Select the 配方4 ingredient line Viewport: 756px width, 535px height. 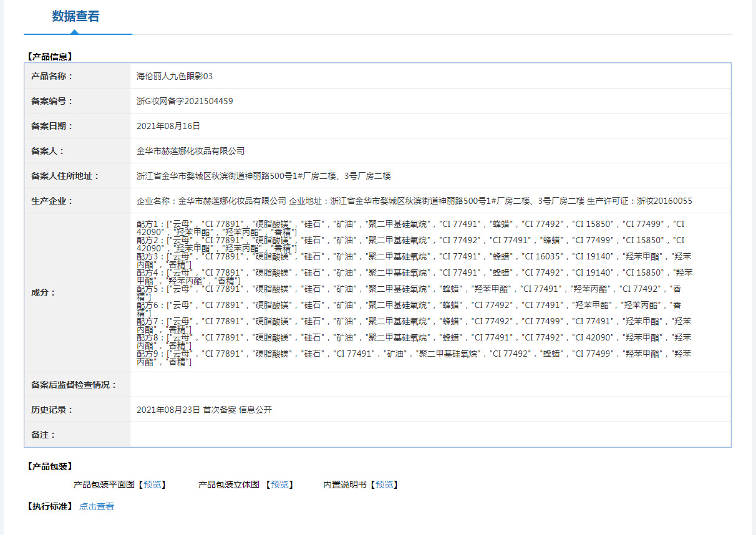point(415,276)
